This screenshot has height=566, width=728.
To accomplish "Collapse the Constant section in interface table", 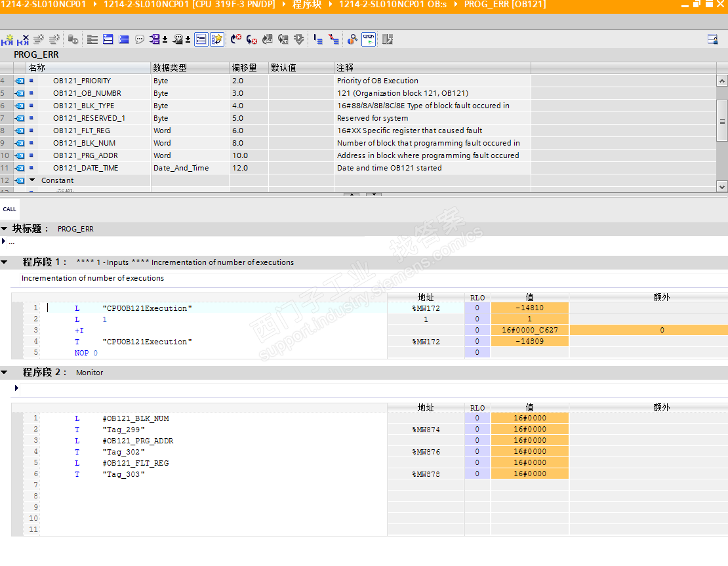I will coord(31,180).
